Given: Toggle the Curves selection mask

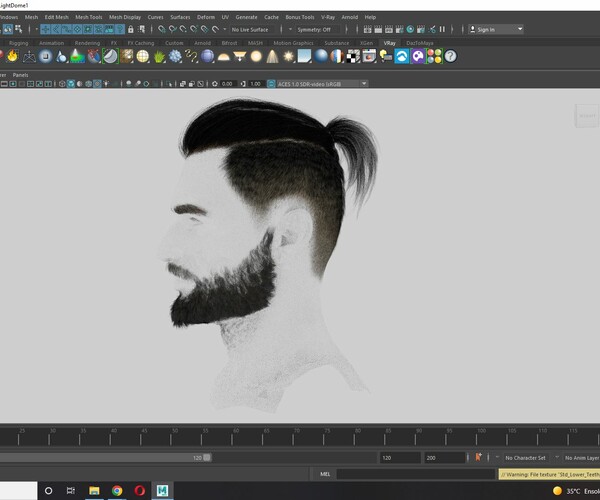Looking at the screenshot, I should point(67,29).
